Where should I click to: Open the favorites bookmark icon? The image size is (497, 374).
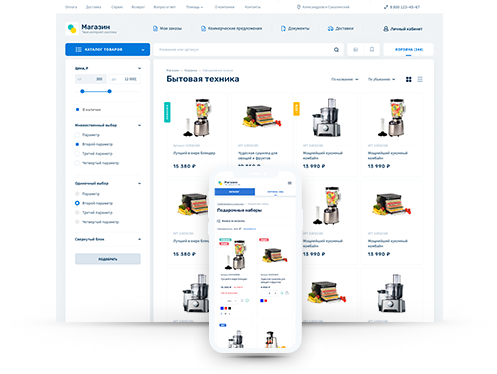[x=372, y=50]
